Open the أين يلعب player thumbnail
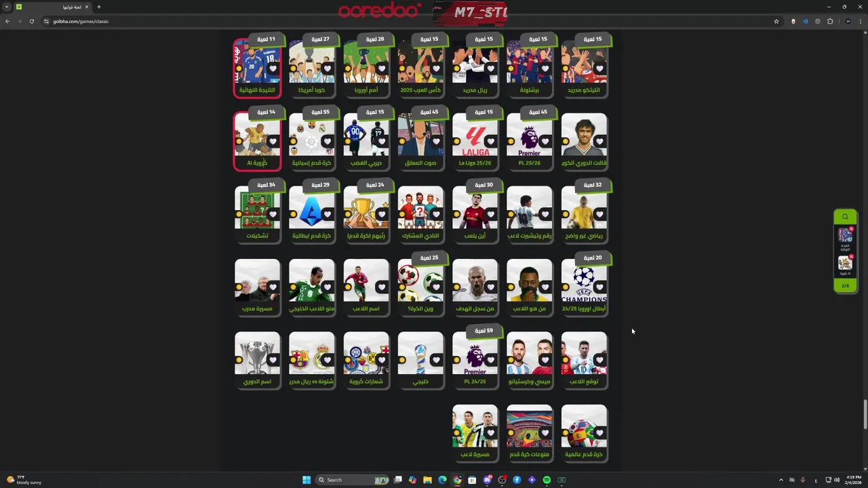Image resolution: width=868 pixels, height=488 pixels. click(x=475, y=208)
